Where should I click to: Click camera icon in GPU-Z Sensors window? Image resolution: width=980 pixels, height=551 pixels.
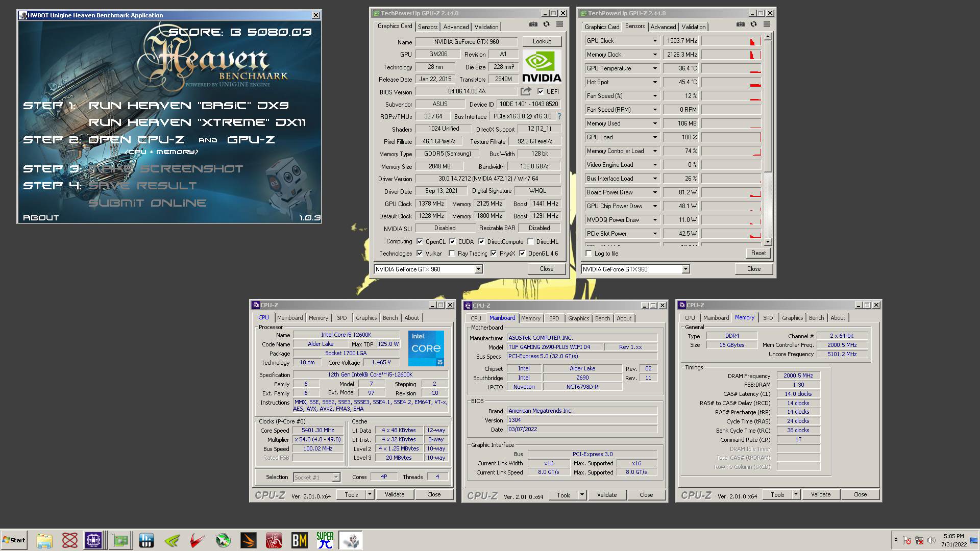740,24
